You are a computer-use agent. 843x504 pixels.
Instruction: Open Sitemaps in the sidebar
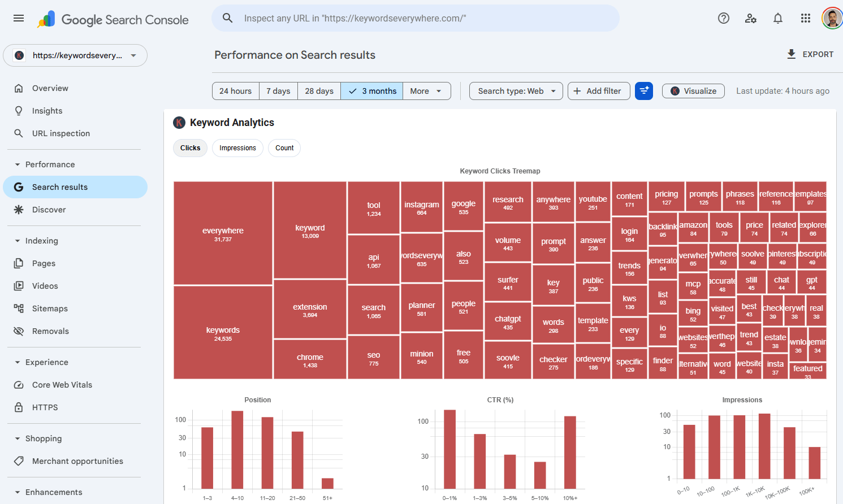(x=75, y=309)
